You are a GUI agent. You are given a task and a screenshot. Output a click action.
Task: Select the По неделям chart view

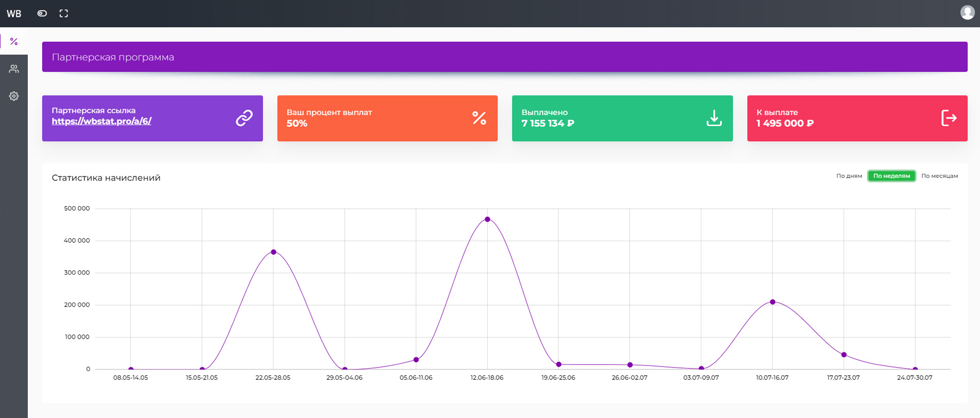891,176
